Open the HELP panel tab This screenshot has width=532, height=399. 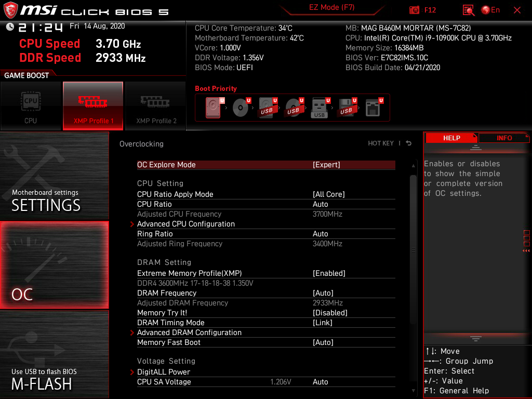point(451,138)
